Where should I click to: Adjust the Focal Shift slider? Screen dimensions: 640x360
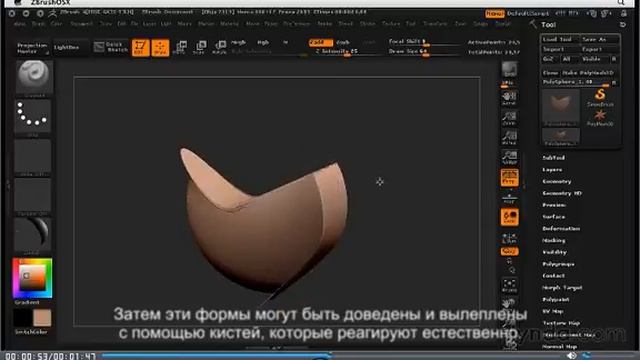click(x=424, y=42)
